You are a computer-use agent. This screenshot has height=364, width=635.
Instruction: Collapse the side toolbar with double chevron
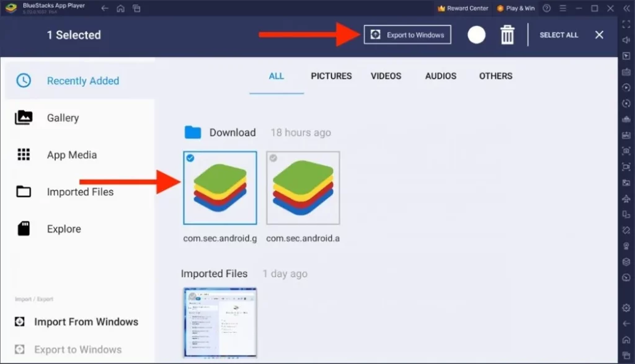point(626,8)
